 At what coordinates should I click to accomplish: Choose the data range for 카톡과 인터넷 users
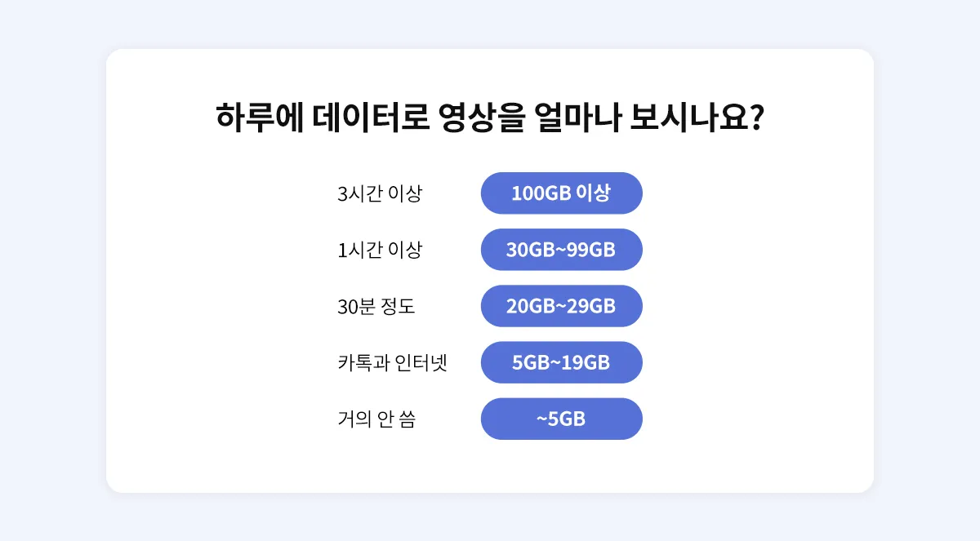[x=561, y=362]
